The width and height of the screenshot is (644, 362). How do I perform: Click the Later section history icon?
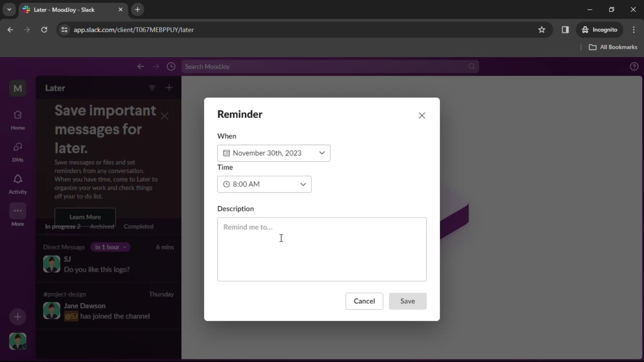pos(171,66)
